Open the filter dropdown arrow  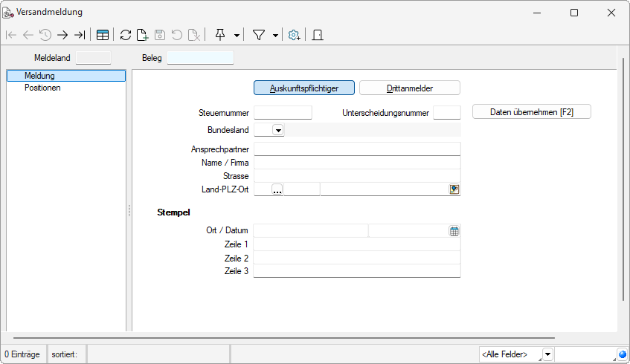(275, 35)
